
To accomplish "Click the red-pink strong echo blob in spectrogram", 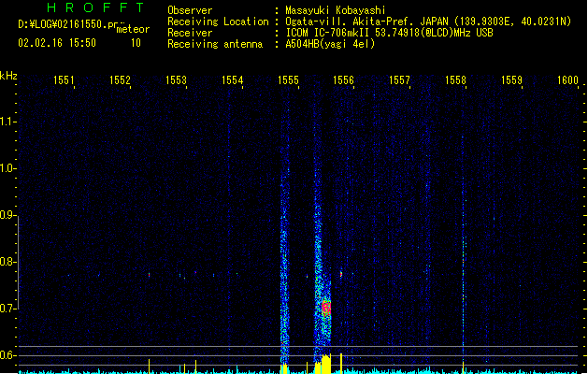I will pos(326,309).
